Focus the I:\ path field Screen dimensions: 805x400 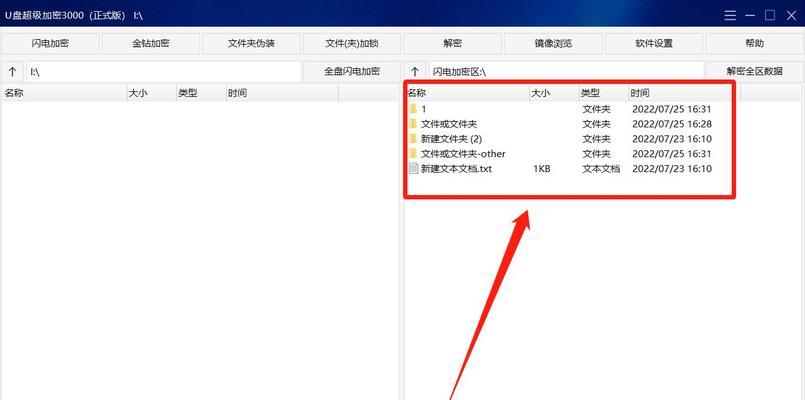click(x=164, y=72)
